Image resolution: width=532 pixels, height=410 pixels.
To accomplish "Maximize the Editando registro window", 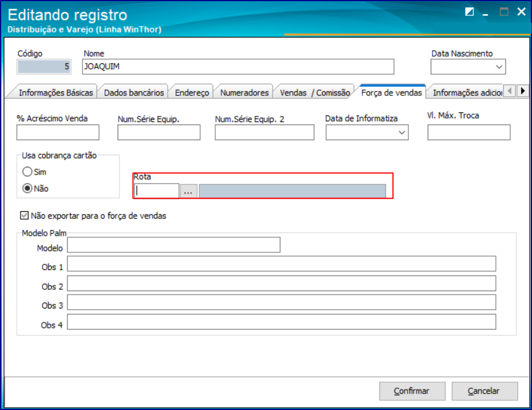I will click(x=504, y=12).
